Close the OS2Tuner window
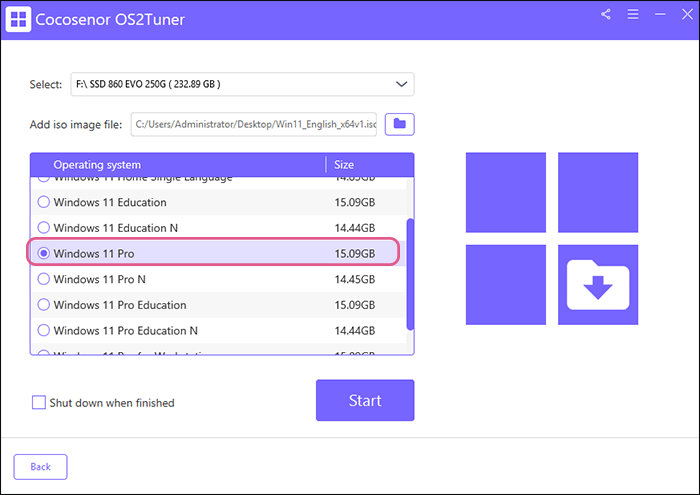The width and height of the screenshot is (700, 495). click(x=687, y=14)
